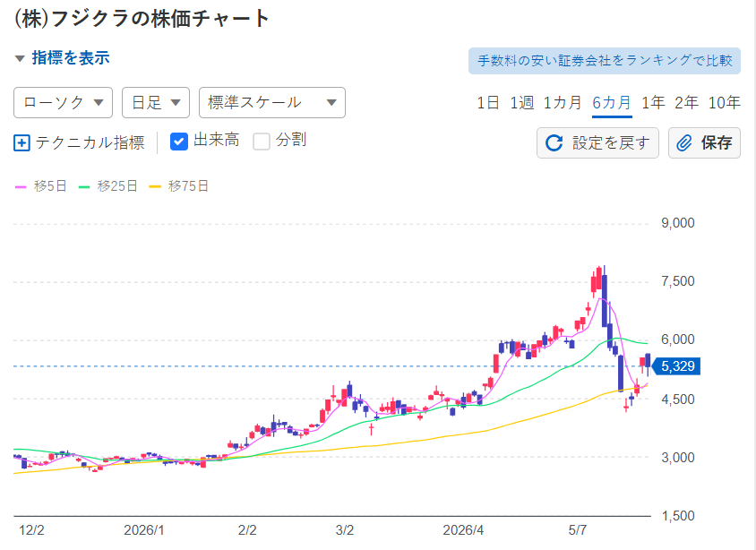Select the 1年 range tab
Screen dimensions: 756x550
coord(653,103)
